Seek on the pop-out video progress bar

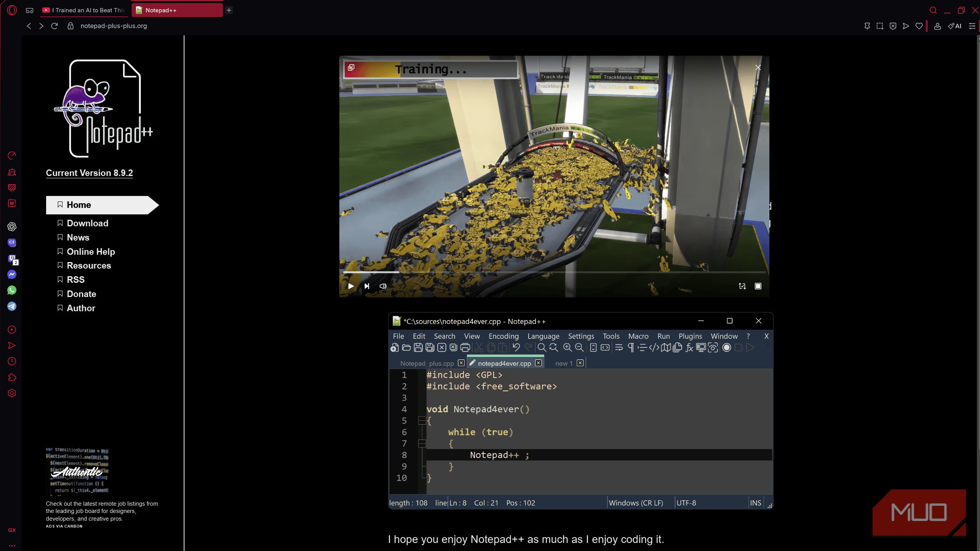pos(554,272)
